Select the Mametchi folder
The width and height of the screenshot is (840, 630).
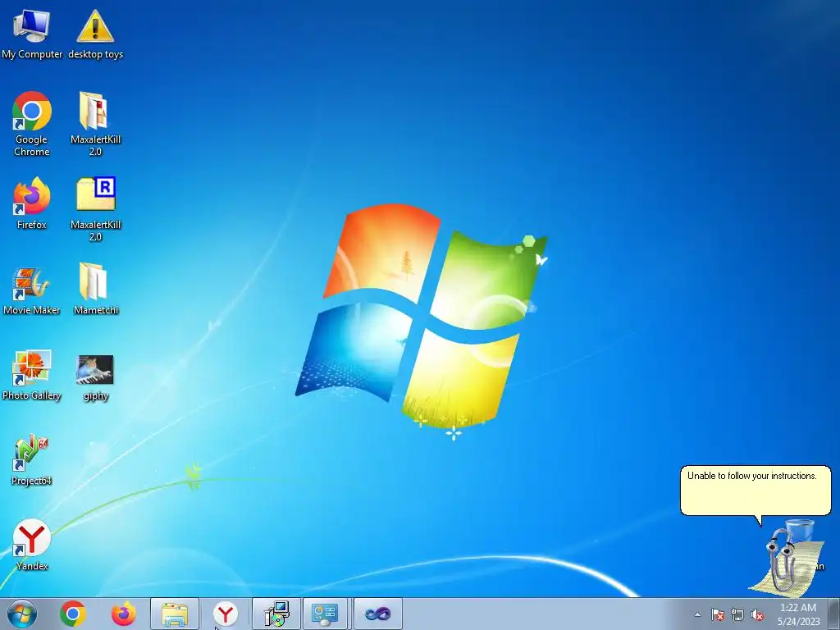click(95, 290)
